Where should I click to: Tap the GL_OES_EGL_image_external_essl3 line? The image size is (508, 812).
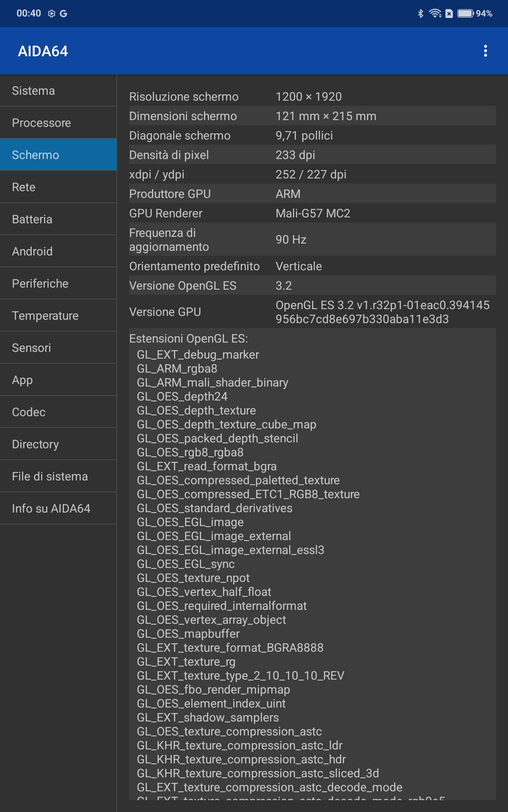230,550
